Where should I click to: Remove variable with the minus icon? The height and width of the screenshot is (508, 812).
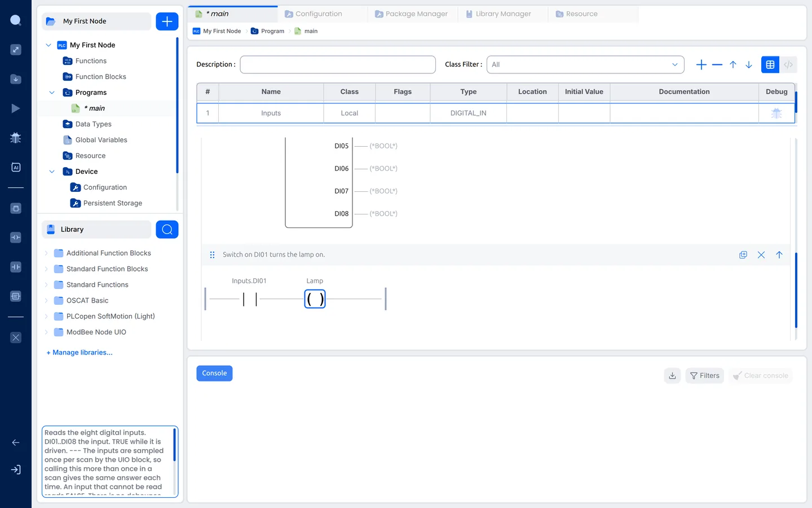click(x=717, y=65)
